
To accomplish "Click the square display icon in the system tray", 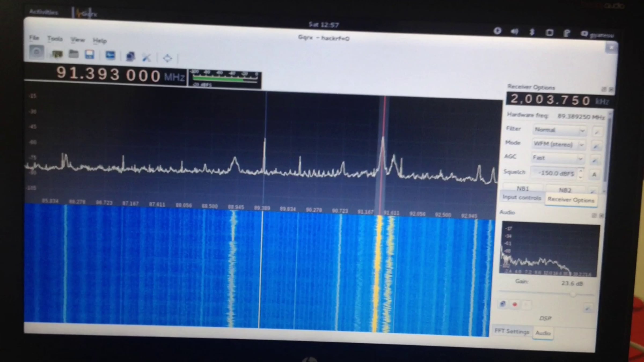I will (x=549, y=33).
